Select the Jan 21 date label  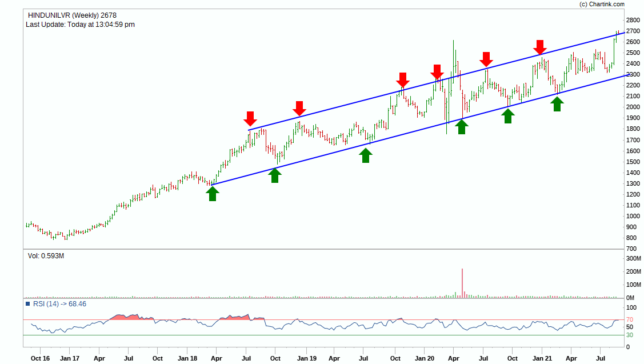542,358
